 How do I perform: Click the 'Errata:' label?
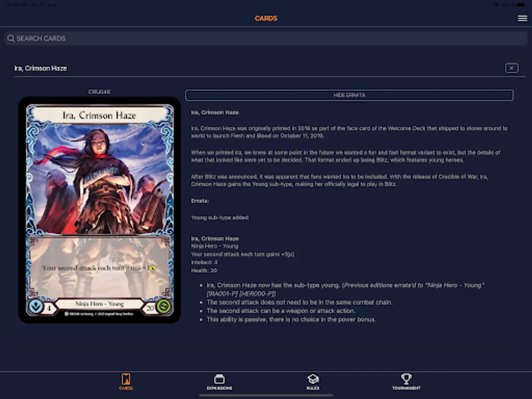(200, 201)
